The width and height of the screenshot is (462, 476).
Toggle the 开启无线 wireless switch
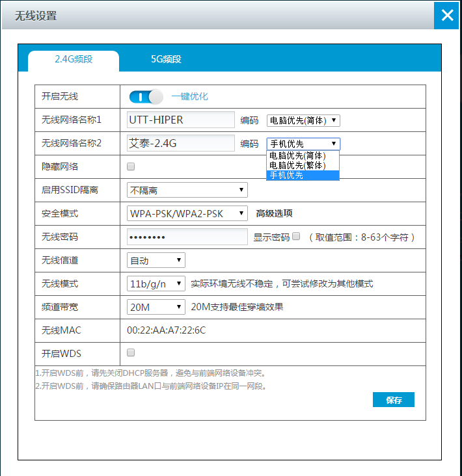coord(146,96)
